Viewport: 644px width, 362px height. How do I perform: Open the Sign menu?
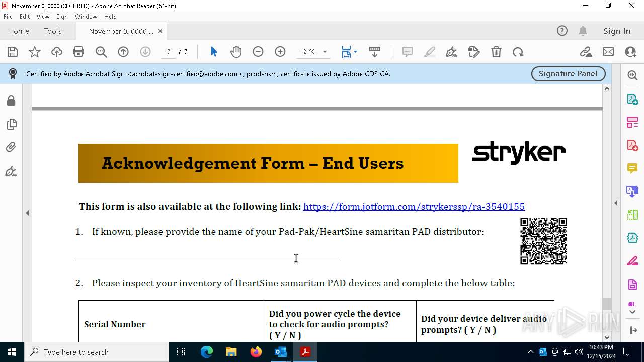62,17
